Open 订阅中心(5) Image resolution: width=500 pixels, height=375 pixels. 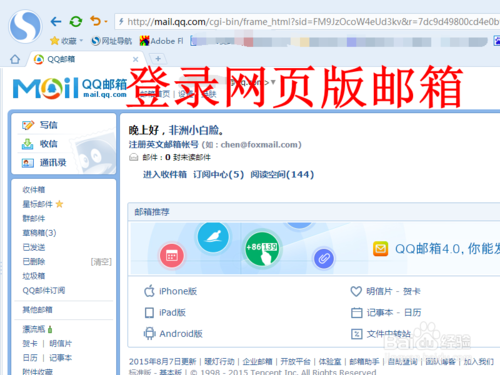[x=218, y=174]
